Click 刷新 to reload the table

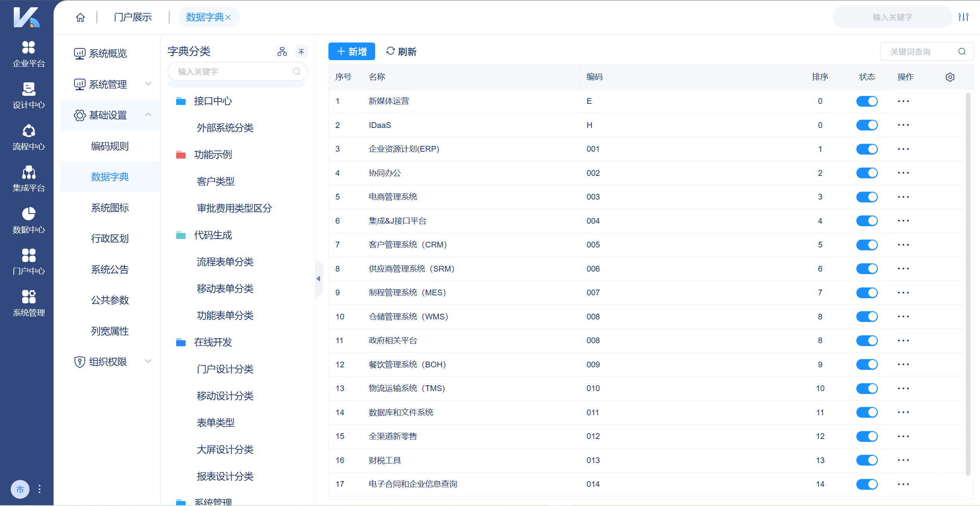click(401, 51)
